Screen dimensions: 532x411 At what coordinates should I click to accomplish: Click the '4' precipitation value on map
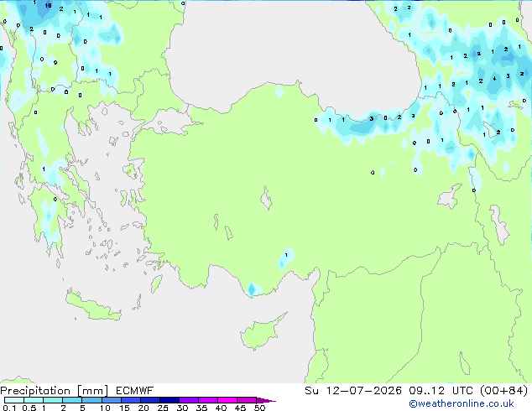coord(494,78)
